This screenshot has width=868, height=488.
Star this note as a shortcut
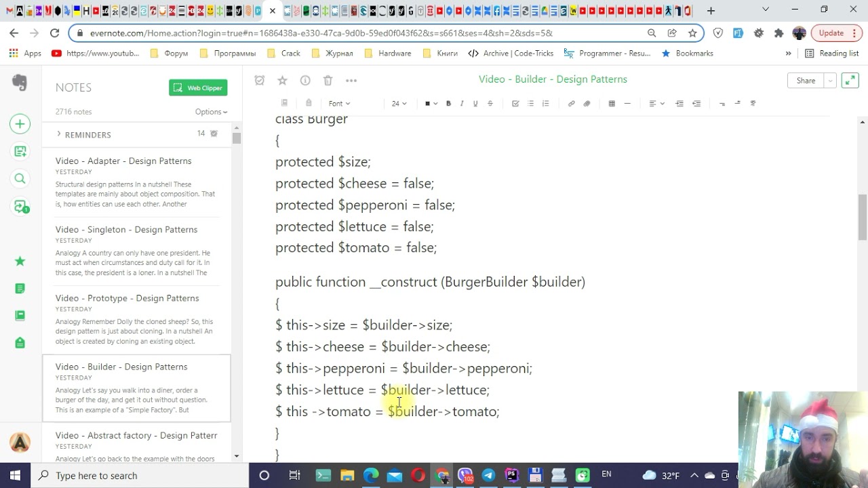tap(283, 81)
